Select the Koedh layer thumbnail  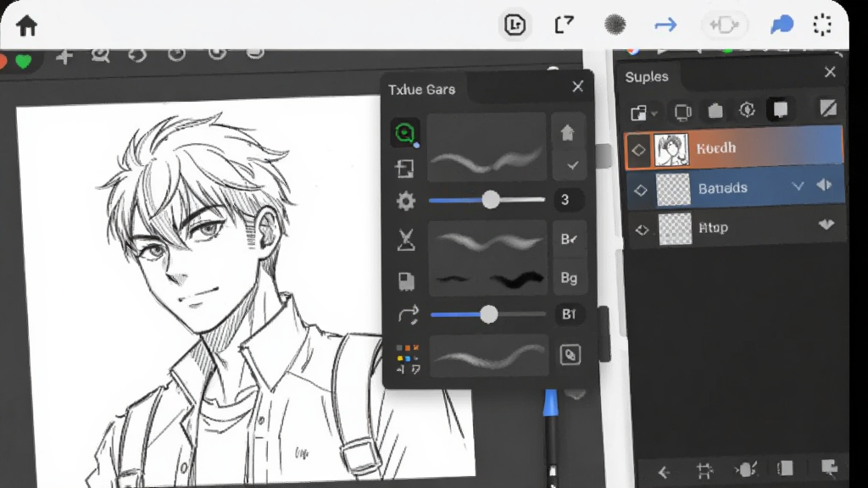[671, 149]
